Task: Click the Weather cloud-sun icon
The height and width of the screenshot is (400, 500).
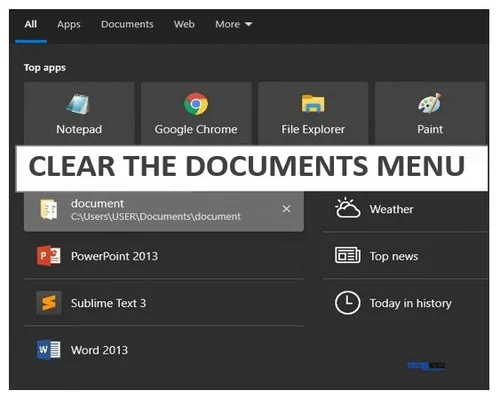Action: point(347,208)
